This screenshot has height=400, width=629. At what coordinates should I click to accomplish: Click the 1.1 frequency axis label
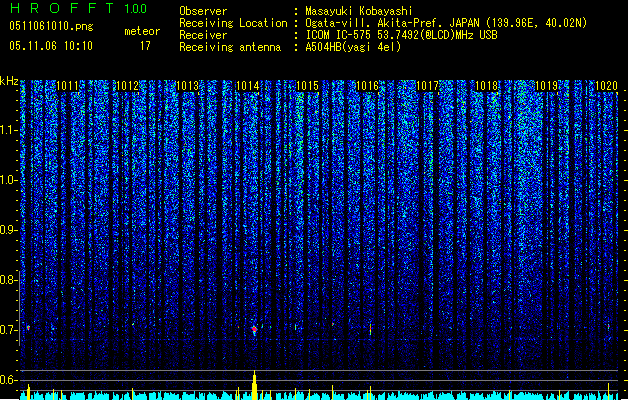click(8, 130)
